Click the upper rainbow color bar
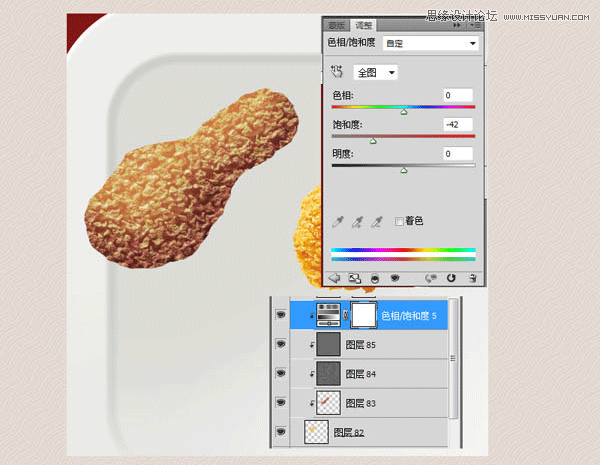The height and width of the screenshot is (465, 600). (403, 250)
